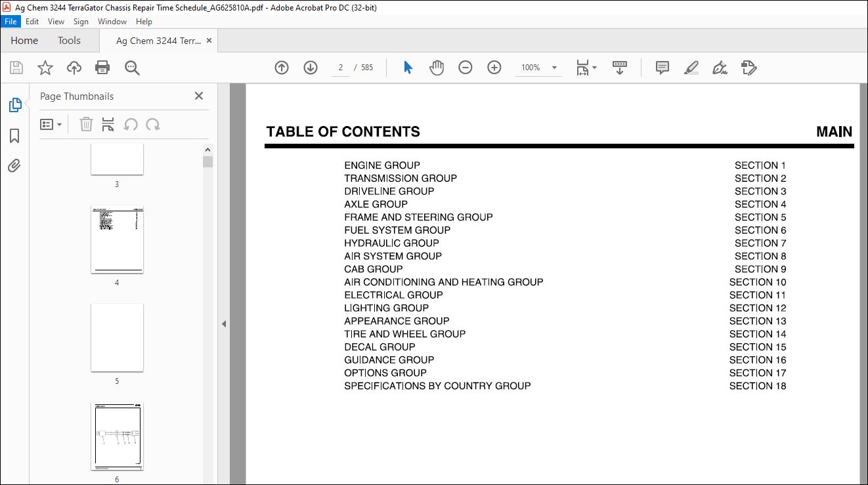The height and width of the screenshot is (485, 868).
Task: Click CAB GROUP entry
Action: [x=374, y=269]
